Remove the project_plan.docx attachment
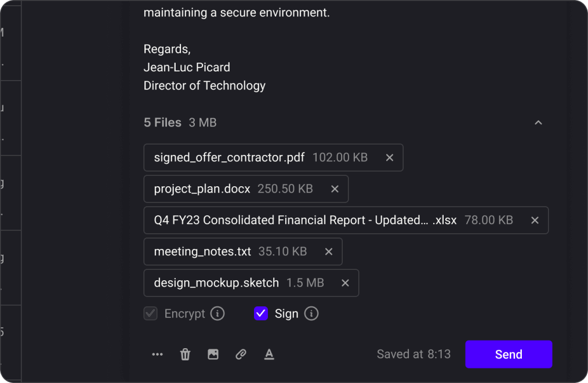This screenshot has height=383, width=588. click(335, 189)
